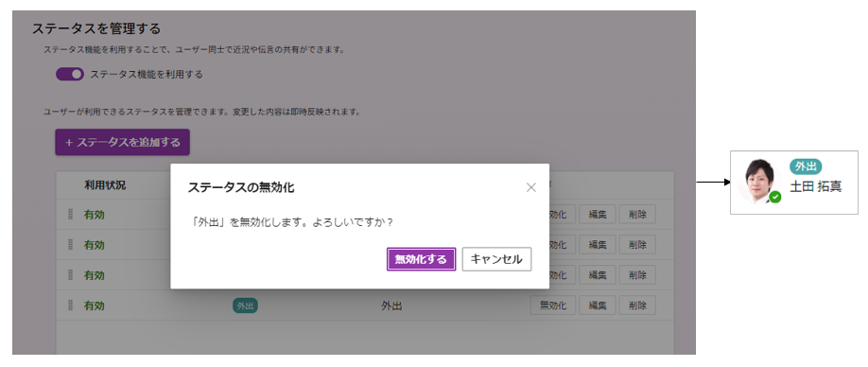Toggle the ステータス機能を利用する switch
Viewport: 868px width, 367px height.
tap(70, 74)
